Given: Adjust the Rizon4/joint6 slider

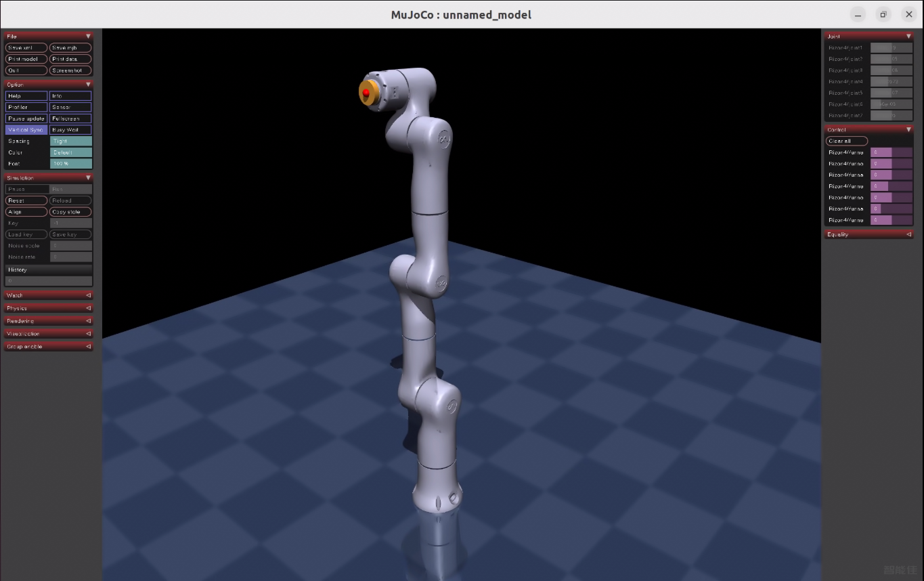Looking at the screenshot, I should coord(891,104).
